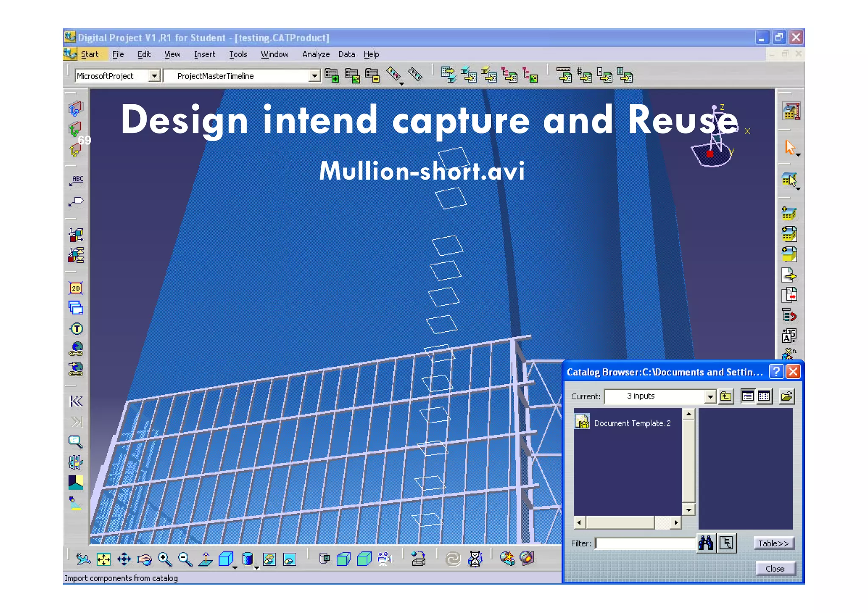Click the Zoom In magnifier icon
868x613 pixels.
(164, 560)
